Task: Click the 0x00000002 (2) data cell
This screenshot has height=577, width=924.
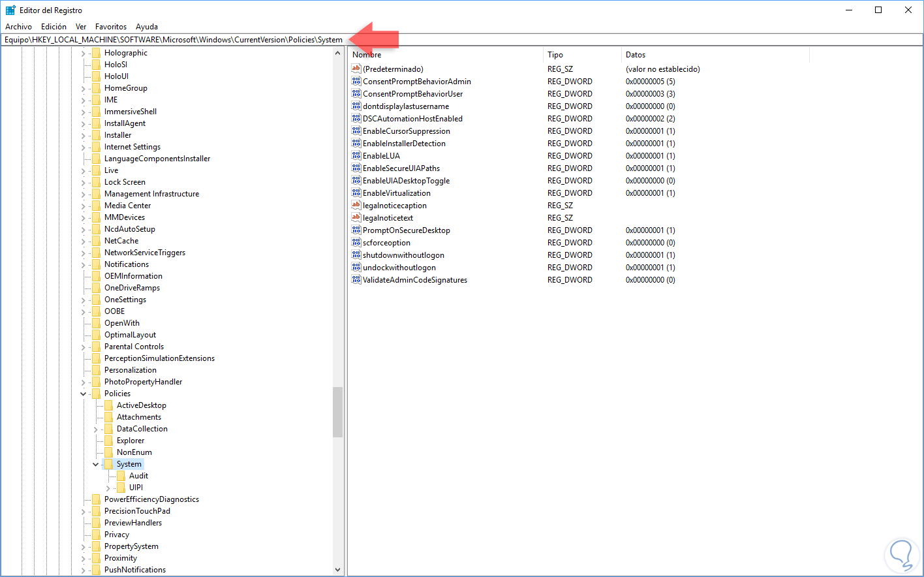Action: point(651,119)
